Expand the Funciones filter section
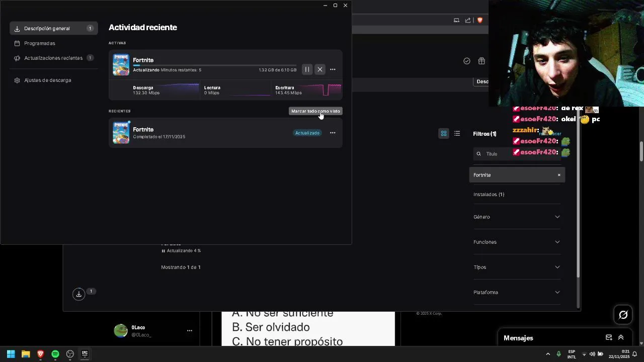Screen dimensions: 644x362 pyautogui.click(x=517, y=242)
